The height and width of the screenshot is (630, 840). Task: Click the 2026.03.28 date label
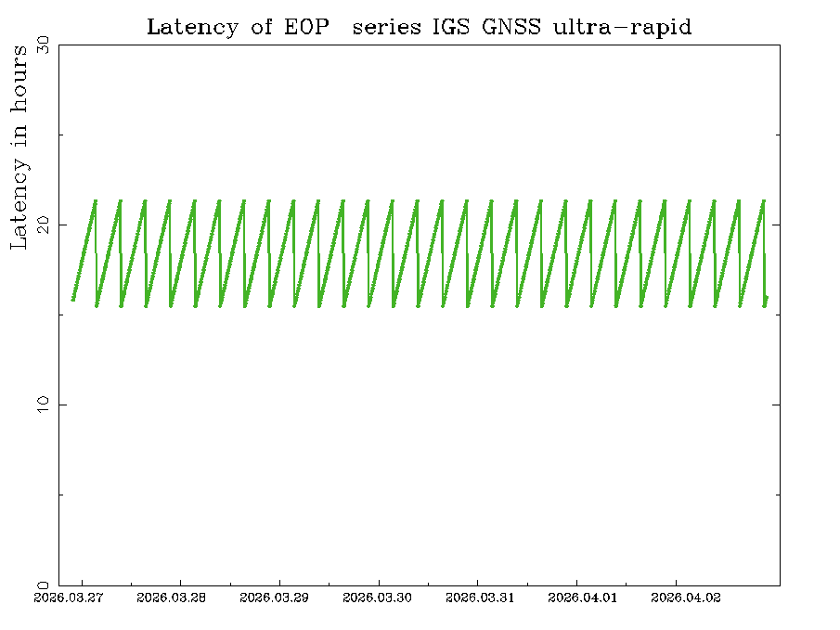pos(171,598)
